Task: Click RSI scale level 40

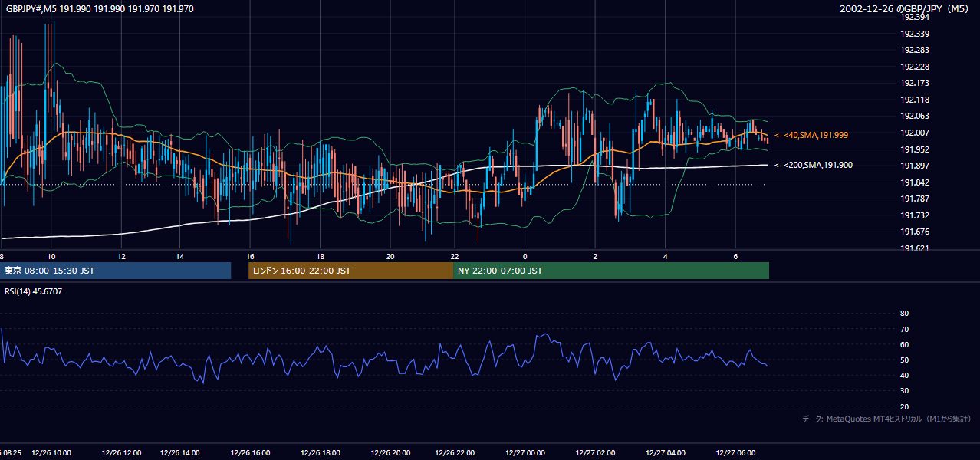Action: tap(904, 375)
